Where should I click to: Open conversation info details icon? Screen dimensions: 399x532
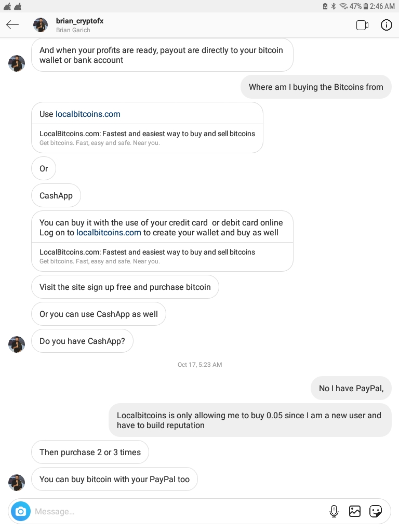pos(386,25)
